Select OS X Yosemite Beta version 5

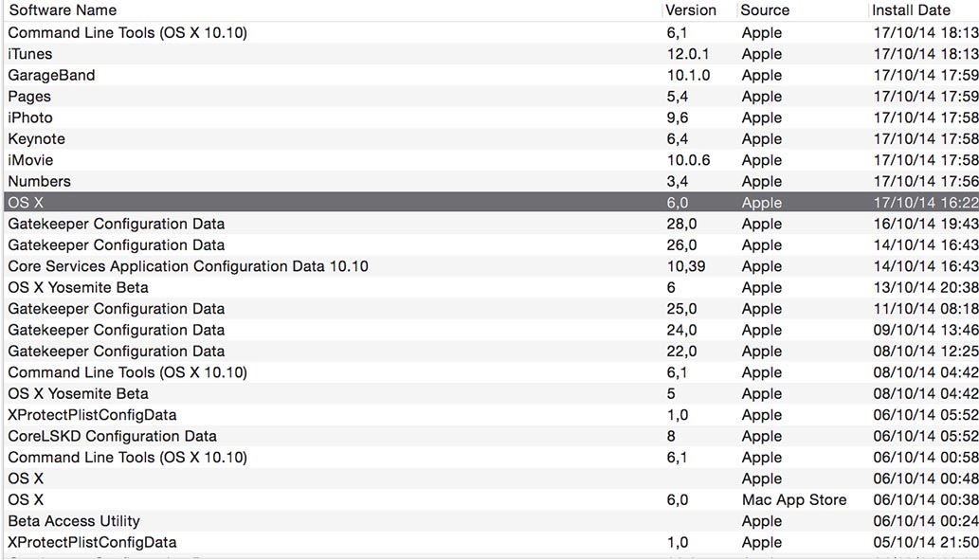pyautogui.click(x=491, y=393)
